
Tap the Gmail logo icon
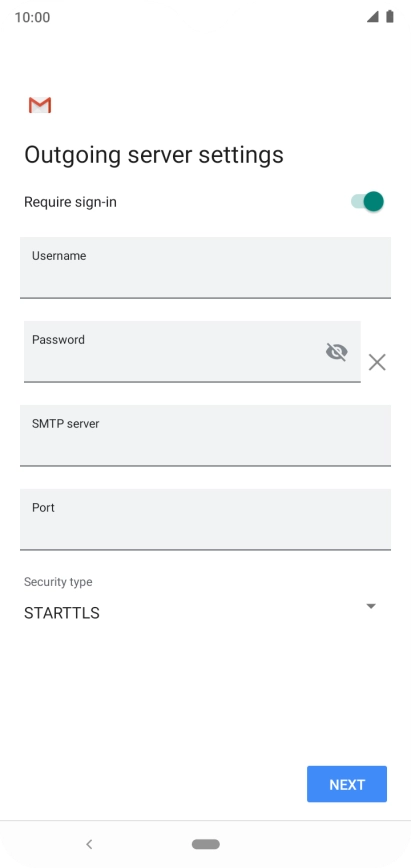[40, 105]
